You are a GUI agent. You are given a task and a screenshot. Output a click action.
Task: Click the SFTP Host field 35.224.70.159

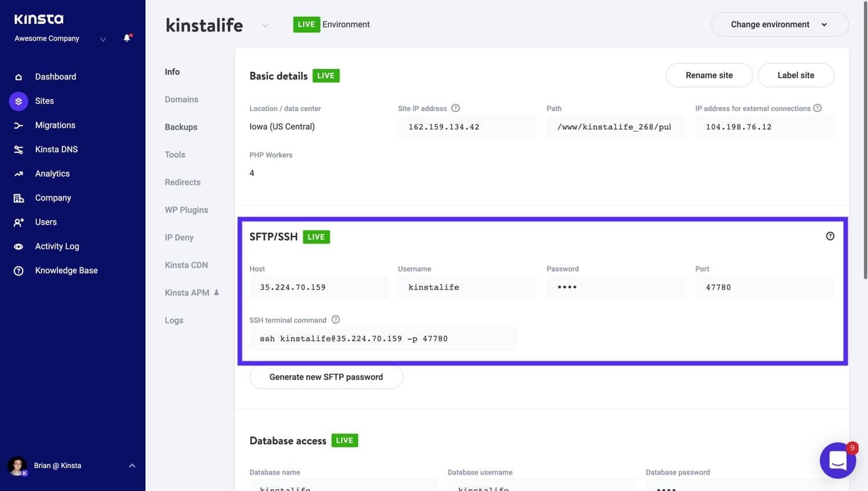coord(318,287)
